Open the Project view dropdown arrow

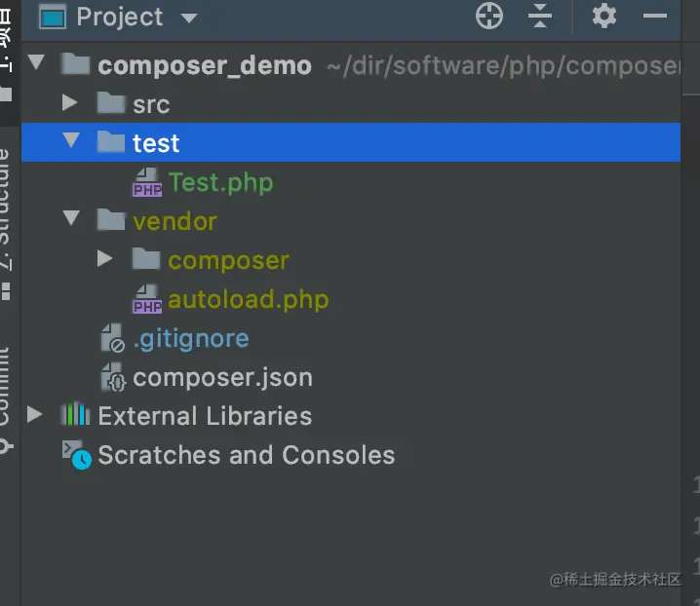pyautogui.click(x=189, y=18)
